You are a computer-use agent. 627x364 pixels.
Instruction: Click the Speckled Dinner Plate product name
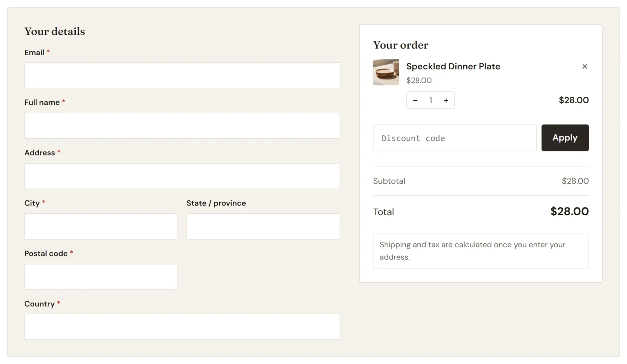pos(453,67)
